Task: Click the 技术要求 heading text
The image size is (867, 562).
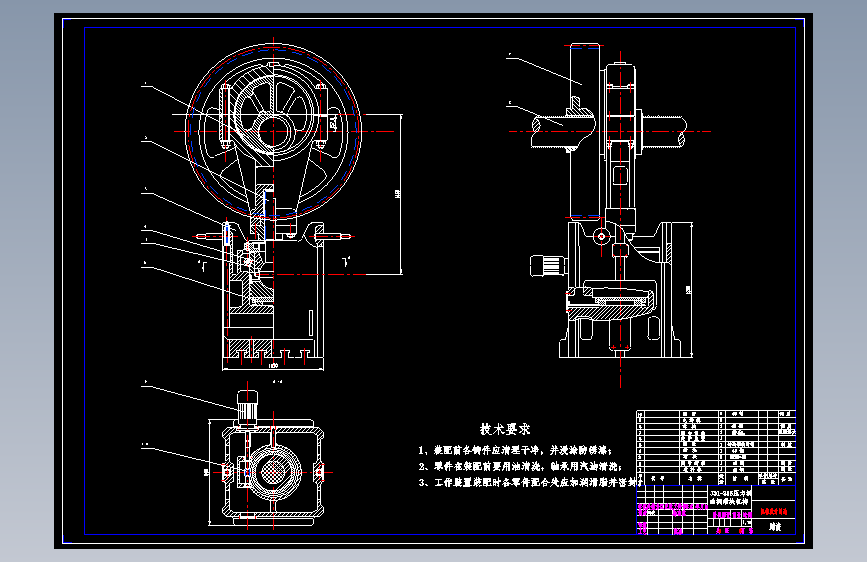Action: [505, 429]
